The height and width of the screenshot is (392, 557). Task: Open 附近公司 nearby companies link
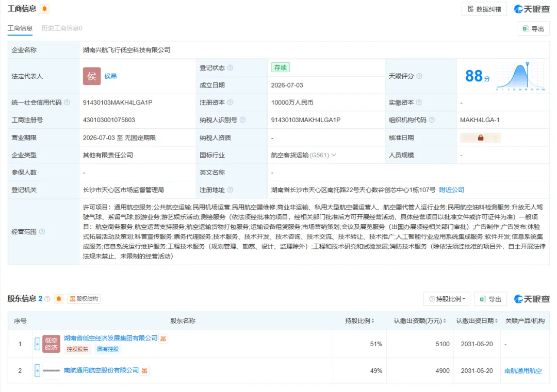(x=451, y=190)
